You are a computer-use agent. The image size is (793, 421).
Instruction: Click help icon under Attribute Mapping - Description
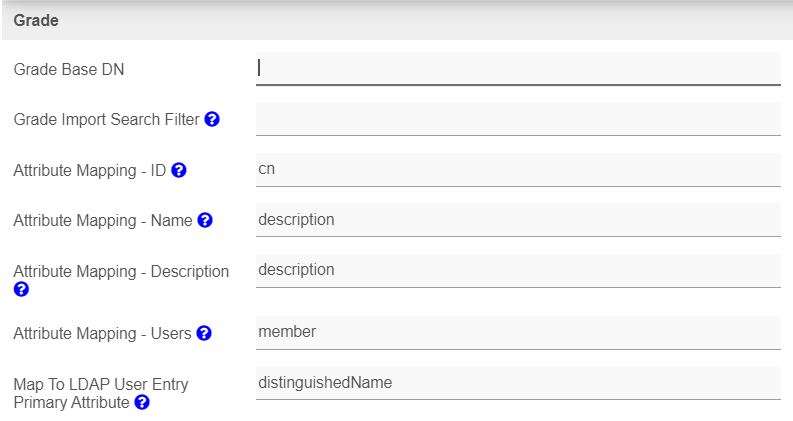tap(21, 289)
